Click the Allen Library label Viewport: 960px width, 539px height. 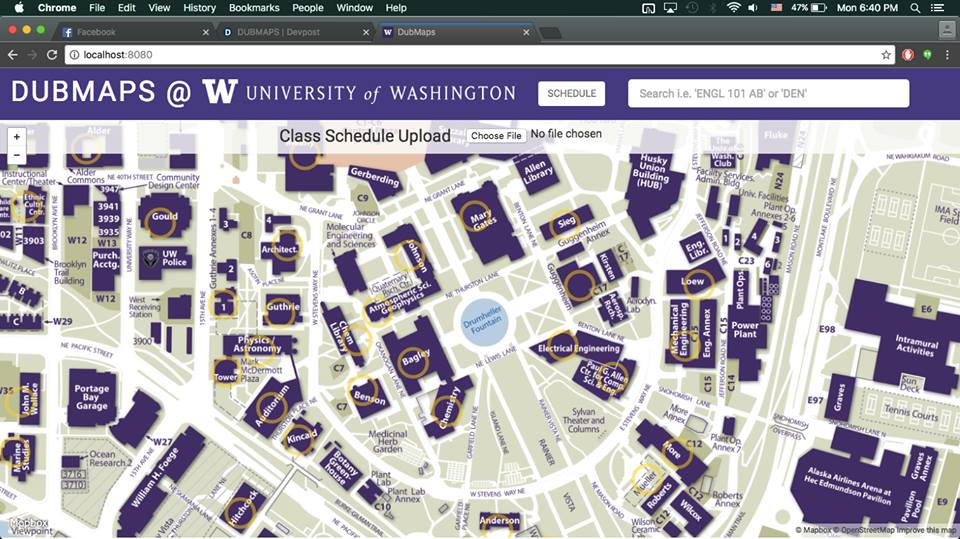coord(538,171)
